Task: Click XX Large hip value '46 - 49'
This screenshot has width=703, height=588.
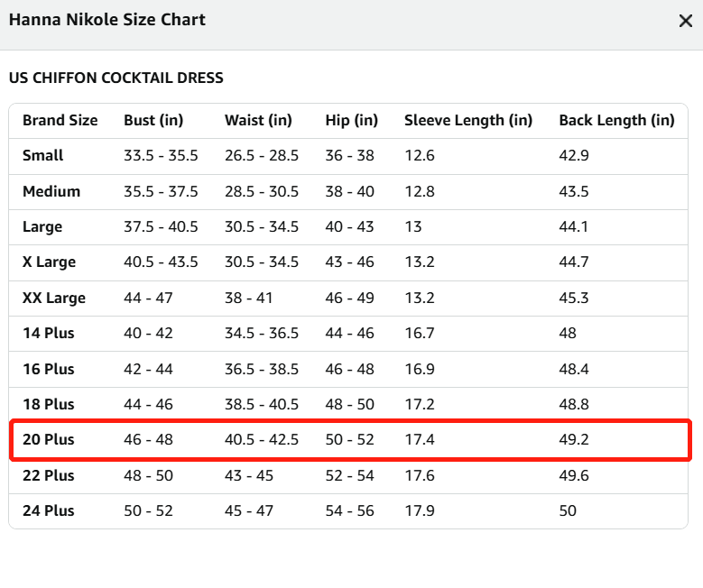Action: coord(350,298)
